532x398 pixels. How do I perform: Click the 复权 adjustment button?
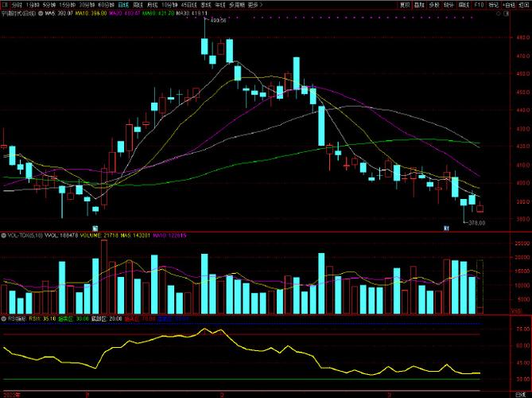pos(405,4)
